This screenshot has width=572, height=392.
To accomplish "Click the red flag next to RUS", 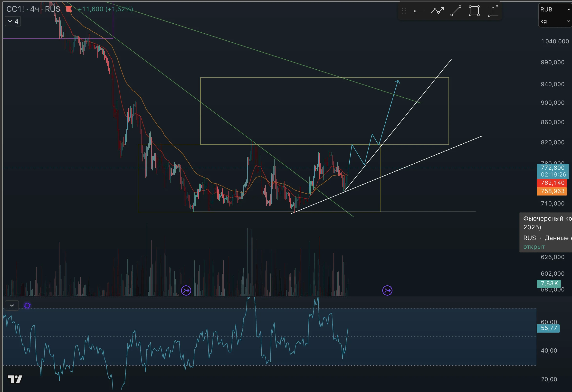I will pyautogui.click(x=69, y=9).
